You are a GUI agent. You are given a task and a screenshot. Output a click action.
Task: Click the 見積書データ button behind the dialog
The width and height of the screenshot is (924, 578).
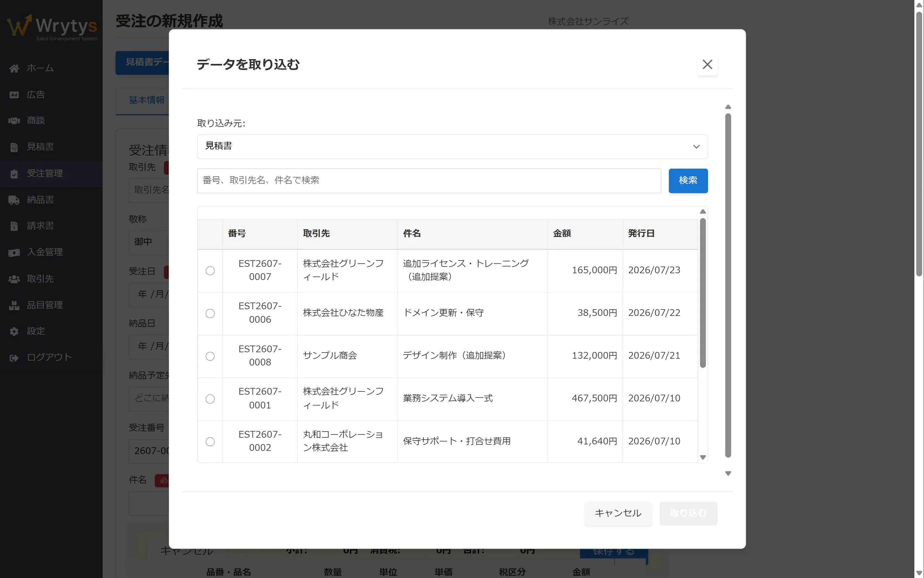(x=142, y=62)
